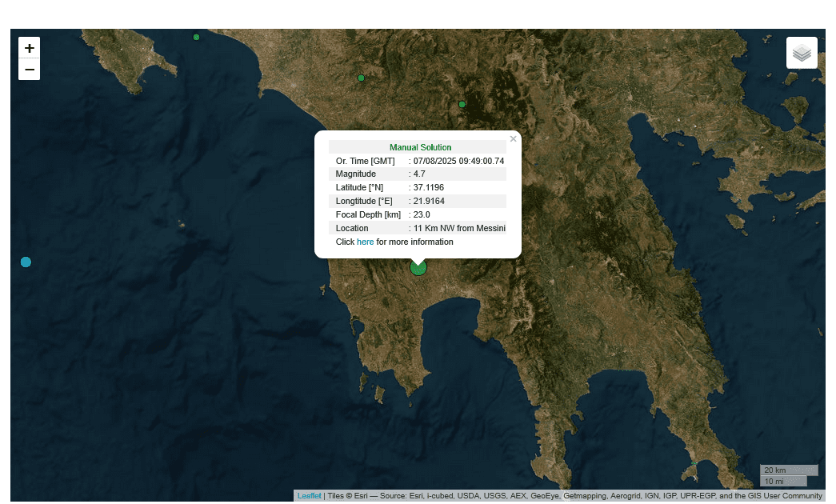
Task: Click the green marker at the top edge of map
Action: click(196, 37)
